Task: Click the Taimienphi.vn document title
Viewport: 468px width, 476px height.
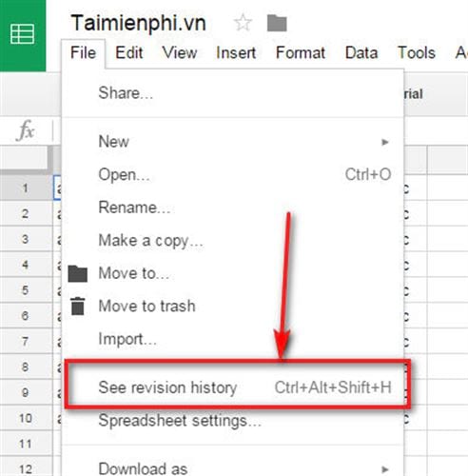Action: 139,24
